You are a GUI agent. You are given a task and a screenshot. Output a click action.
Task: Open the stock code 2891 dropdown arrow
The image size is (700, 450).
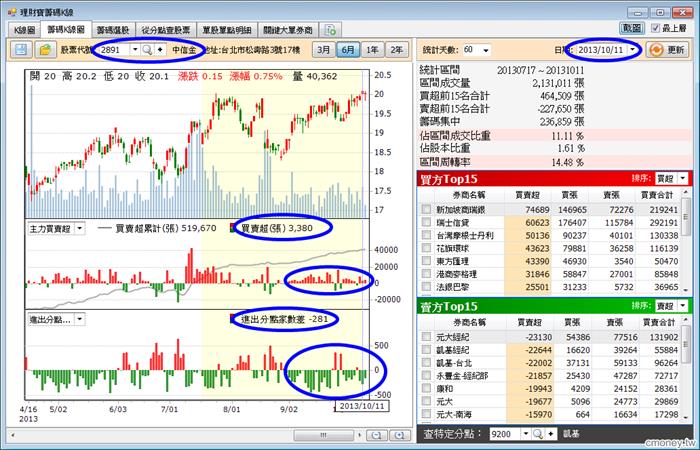(135, 50)
